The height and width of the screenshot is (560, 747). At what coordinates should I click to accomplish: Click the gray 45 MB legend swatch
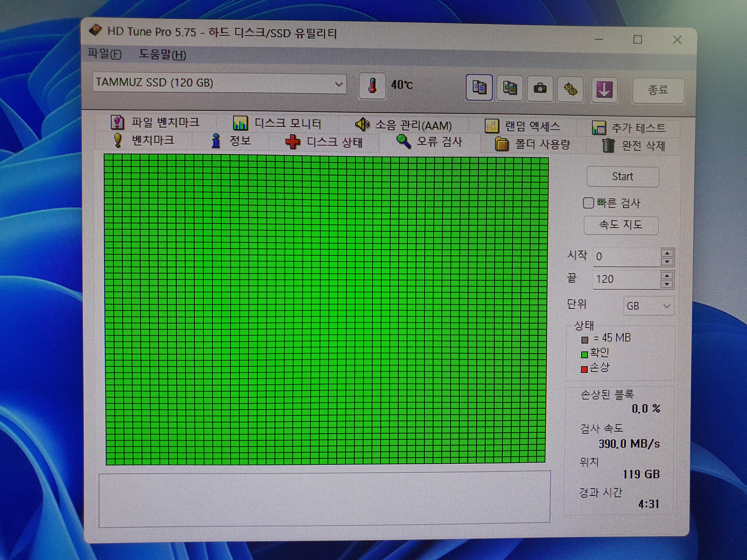(x=585, y=340)
